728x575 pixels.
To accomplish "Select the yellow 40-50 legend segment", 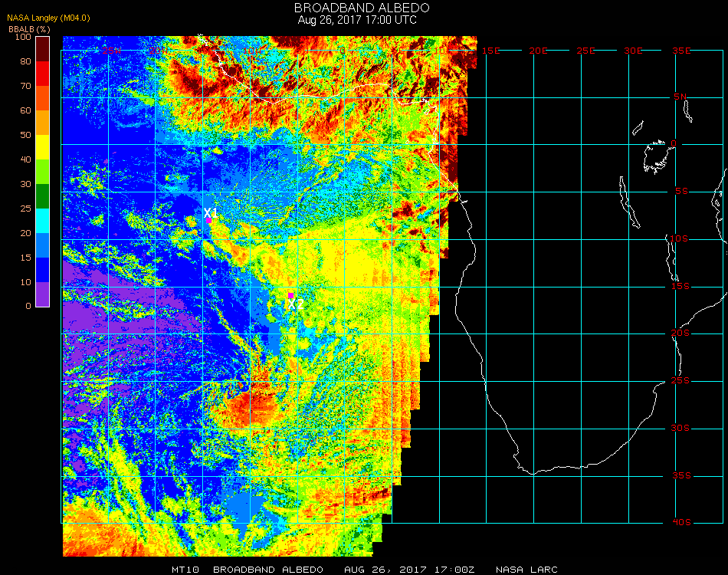I will point(43,147).
